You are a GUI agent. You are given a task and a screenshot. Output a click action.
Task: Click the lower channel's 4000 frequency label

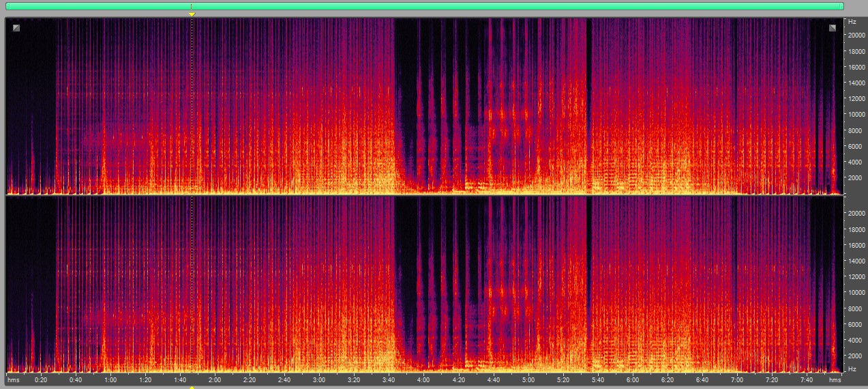(855, 340)
